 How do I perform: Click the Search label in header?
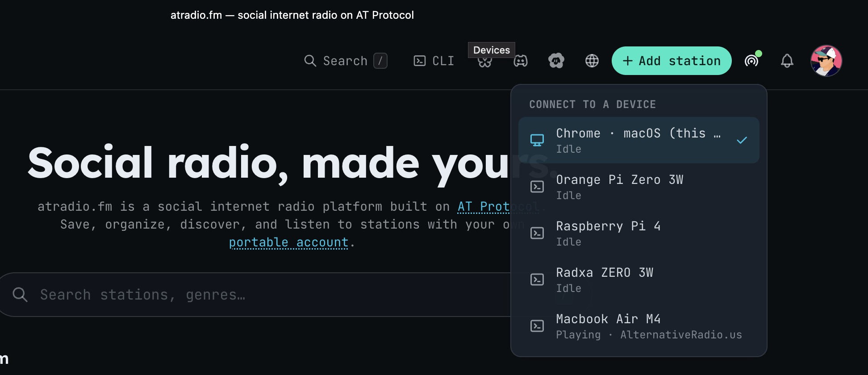point(345,61)
